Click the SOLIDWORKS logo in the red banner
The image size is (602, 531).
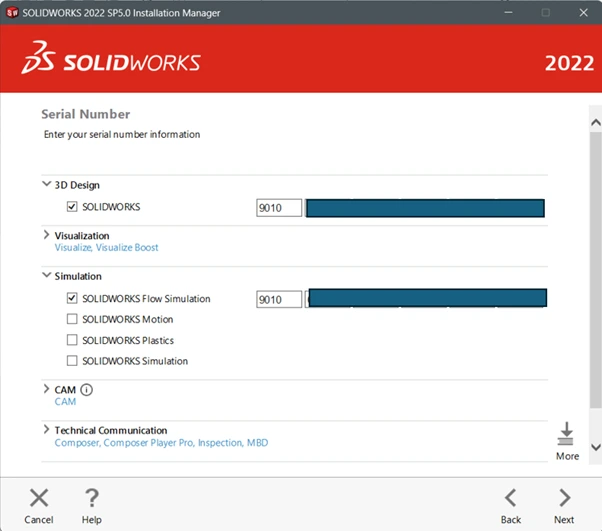[111, 58]
